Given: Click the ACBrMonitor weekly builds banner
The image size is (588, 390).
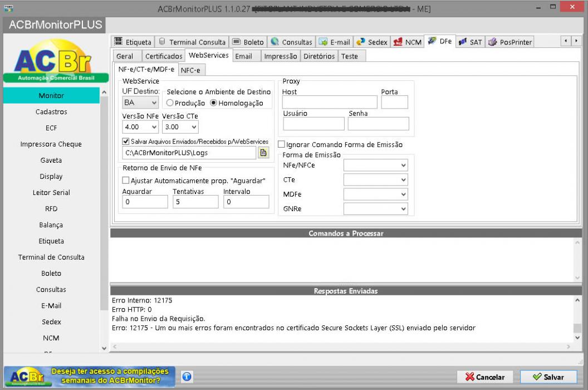Looking at the screenshot, I should click(90, 376).
